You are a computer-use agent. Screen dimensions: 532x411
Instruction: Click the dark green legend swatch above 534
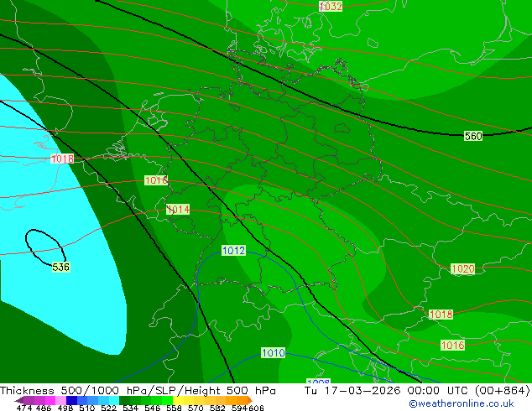pos(124,400)
